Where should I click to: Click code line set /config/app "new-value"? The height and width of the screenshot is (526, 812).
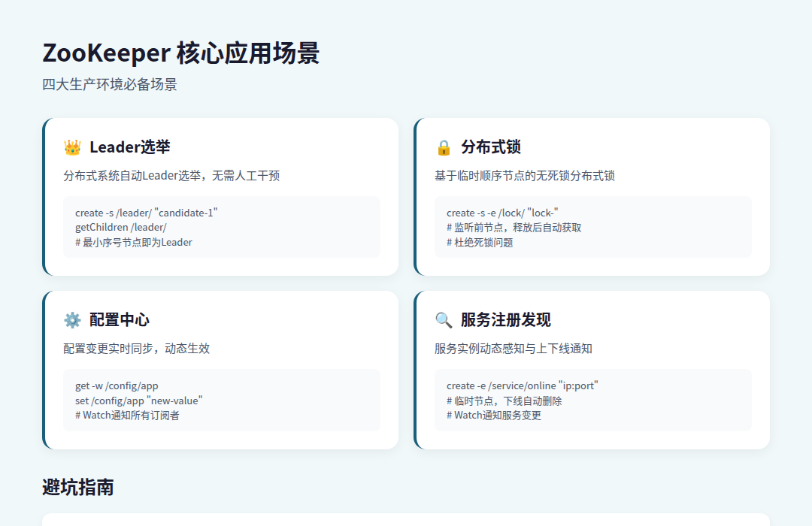click(x=139, y=401)
